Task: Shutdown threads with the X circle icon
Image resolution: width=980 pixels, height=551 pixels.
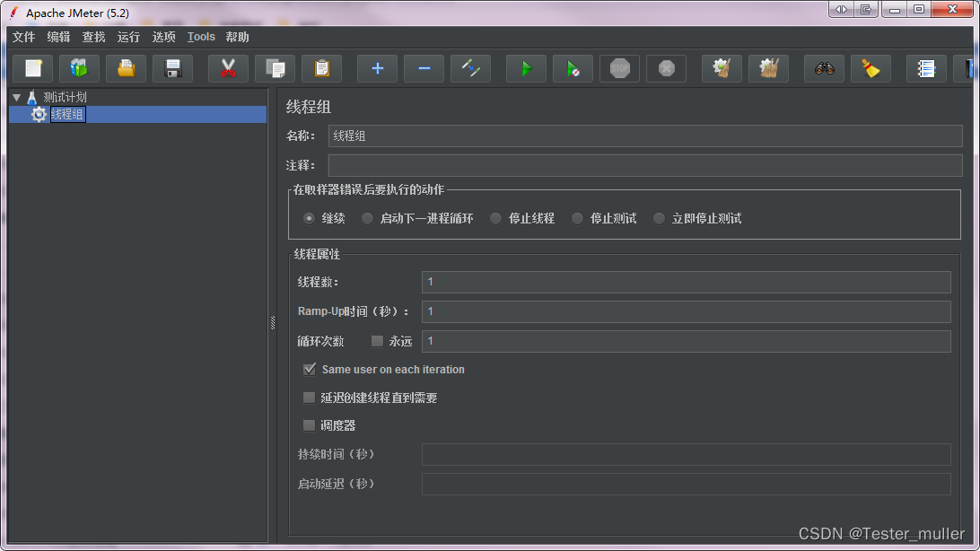Action: 666,69
